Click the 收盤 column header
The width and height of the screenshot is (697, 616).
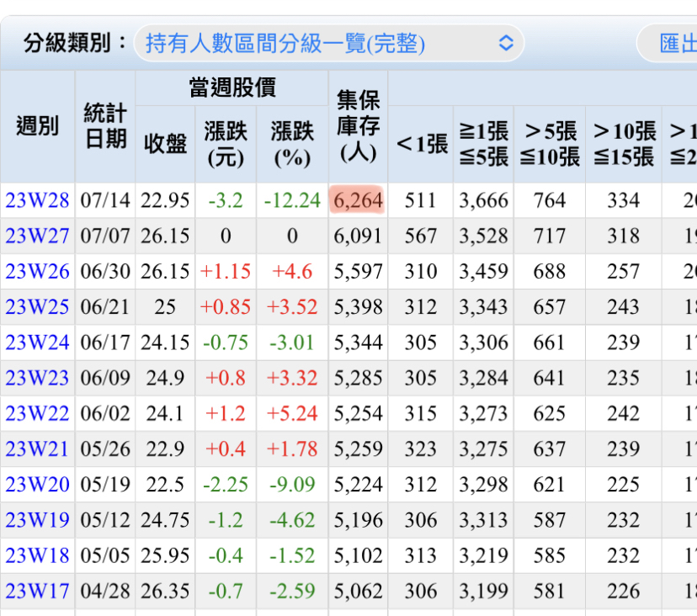165,145
